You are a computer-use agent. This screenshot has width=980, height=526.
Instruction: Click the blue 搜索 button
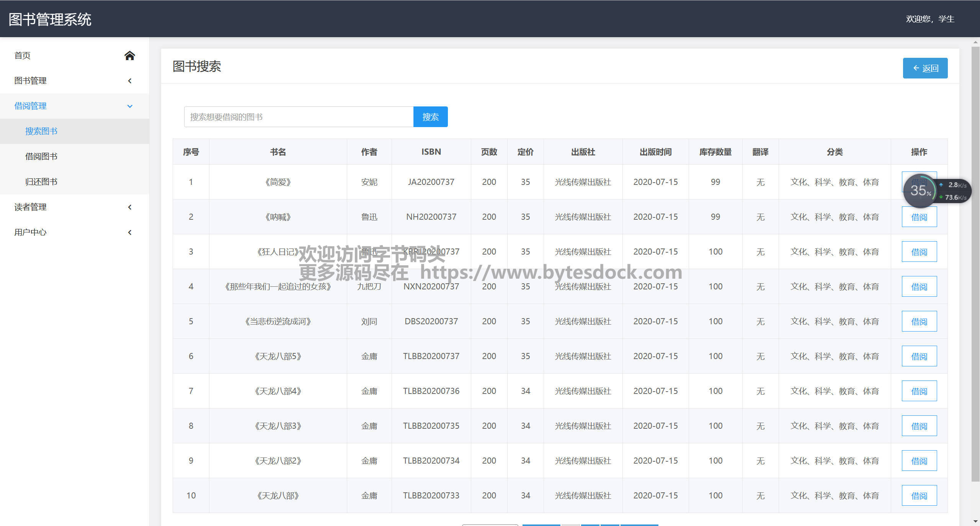point(430,117)
